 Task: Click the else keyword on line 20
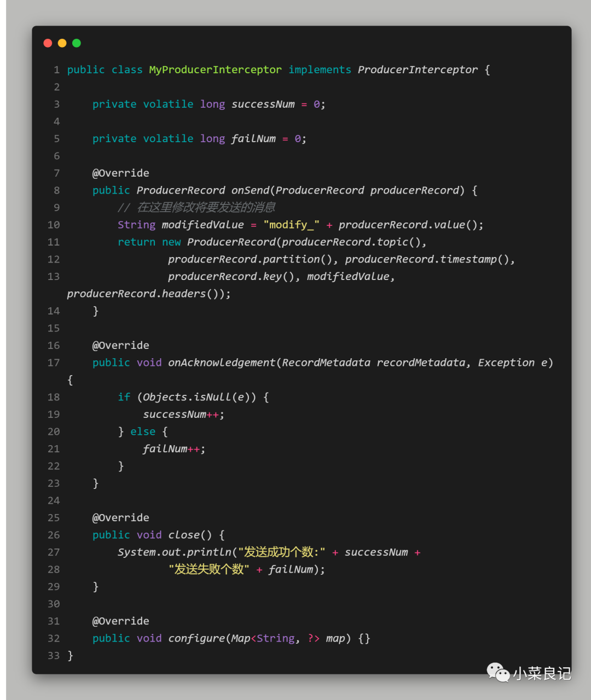(143, 431)
